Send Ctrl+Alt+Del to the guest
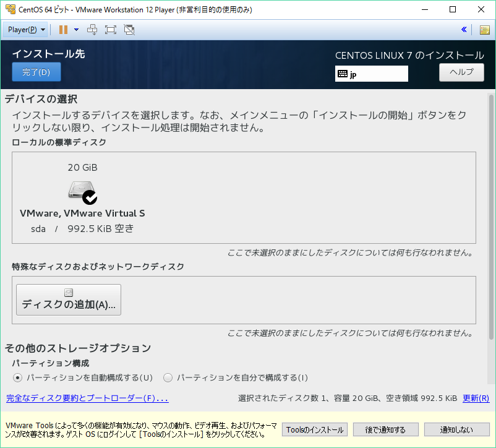 [x=92, y=29]
